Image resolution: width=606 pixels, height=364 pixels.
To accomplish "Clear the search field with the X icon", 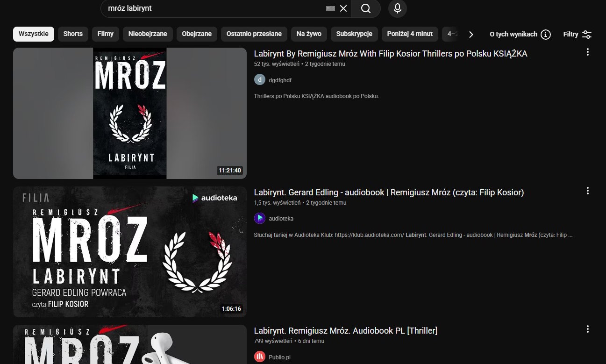I will [x=343, y=8].
